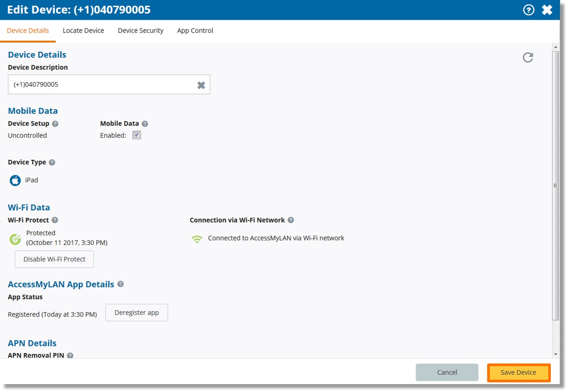Cancel editing the device
568x392 pixels.
coord(447,372)
